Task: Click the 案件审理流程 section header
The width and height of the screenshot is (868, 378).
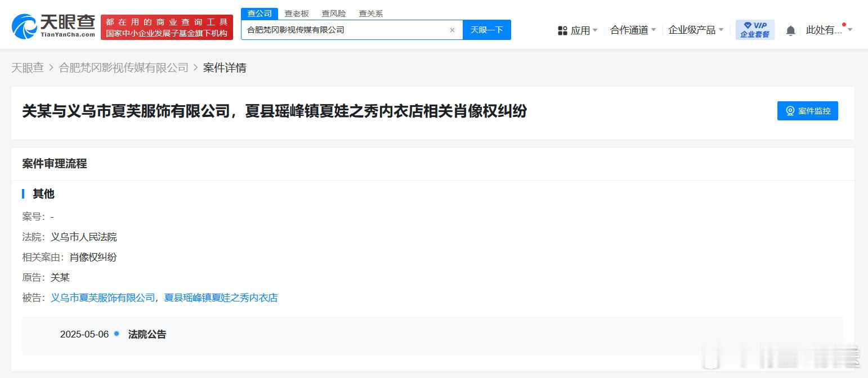Action: tap(55, 164)
